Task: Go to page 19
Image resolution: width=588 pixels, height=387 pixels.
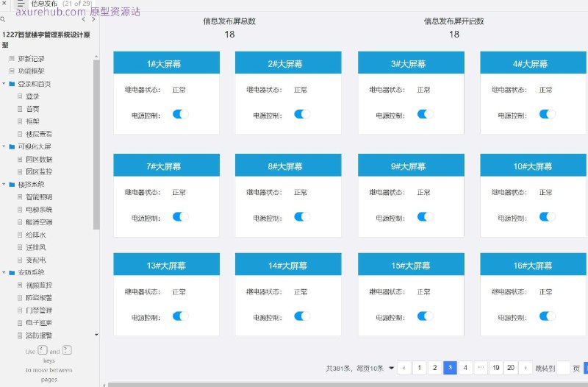Action: 495,368
